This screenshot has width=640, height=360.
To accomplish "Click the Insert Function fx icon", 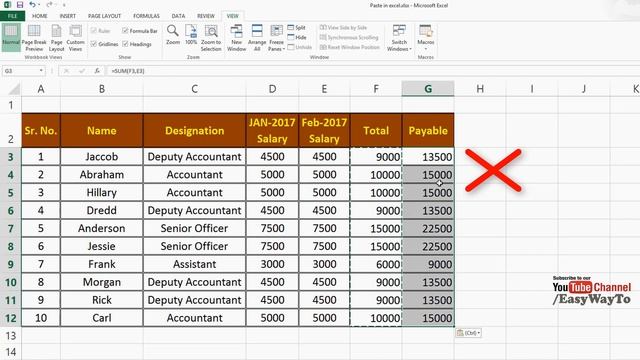I will pos(97,71).
